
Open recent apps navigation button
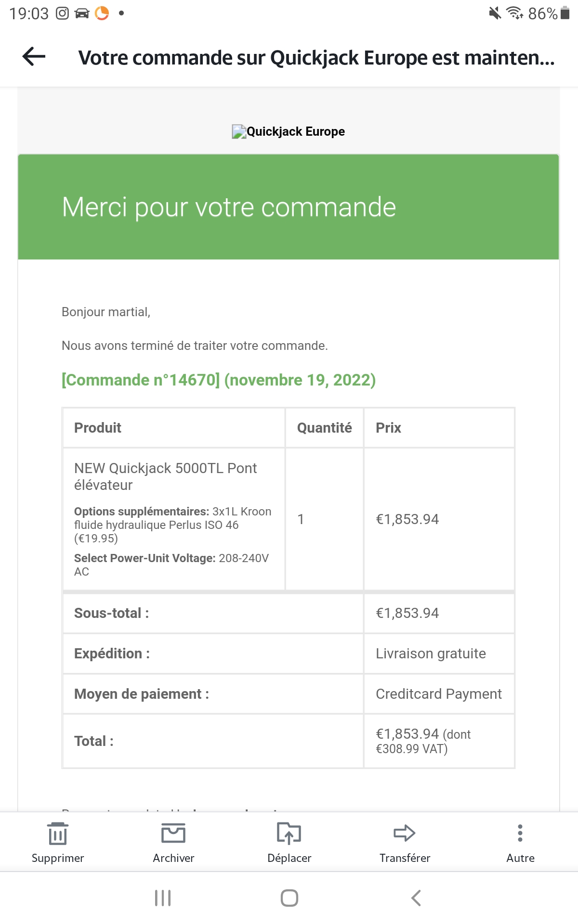coord(163,898)
